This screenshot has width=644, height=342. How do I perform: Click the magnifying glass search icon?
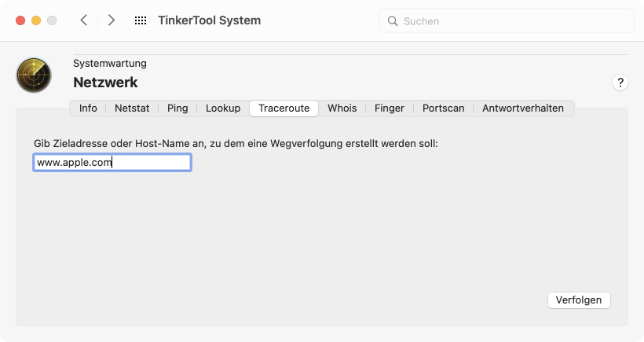[393, 21]
